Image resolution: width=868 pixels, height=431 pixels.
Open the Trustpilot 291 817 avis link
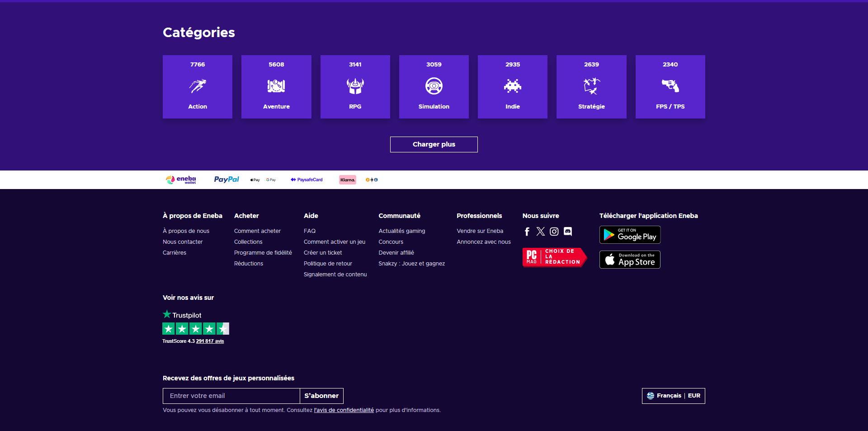tap(210, 341)
